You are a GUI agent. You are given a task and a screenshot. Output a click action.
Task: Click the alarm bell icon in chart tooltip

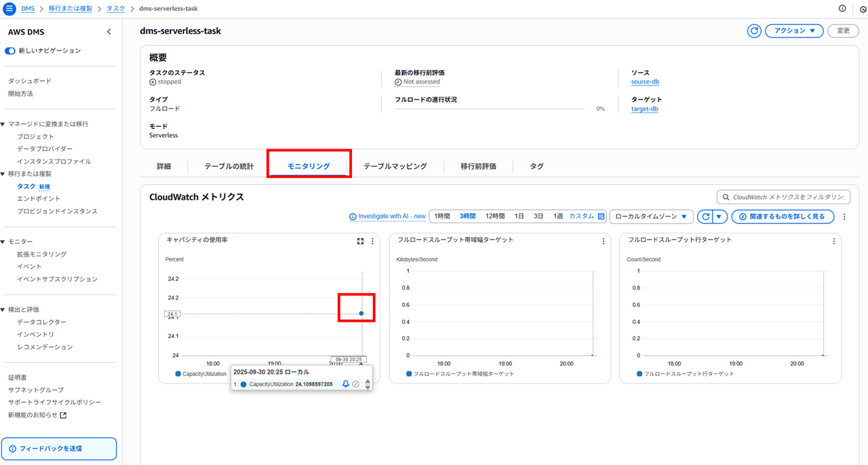345,384
